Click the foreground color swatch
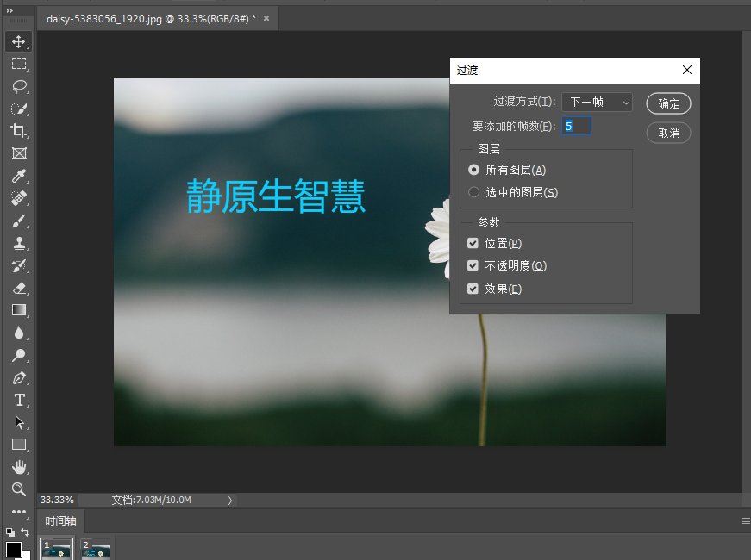Viewport: 751px width, 560px height. (14, 550)
